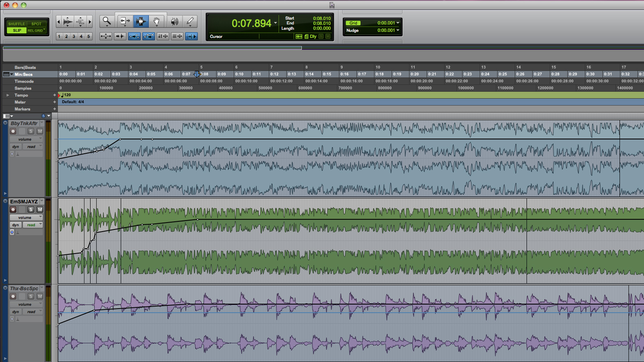Click the universe view scroll bar
The height and width of the screenshot is (362, 644).
point(152,48)
